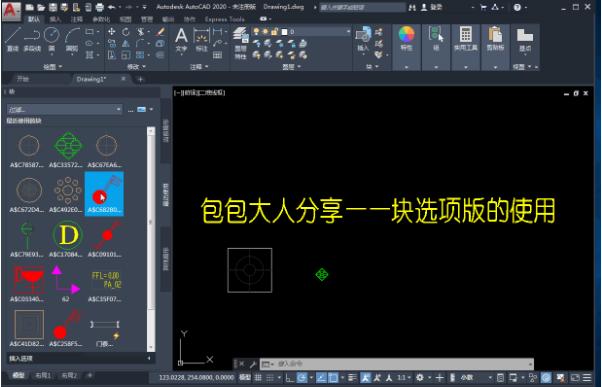This screenshot has width=602, height=387.
Task: Click the Model (模型) button in status bar
Action: 245,378
